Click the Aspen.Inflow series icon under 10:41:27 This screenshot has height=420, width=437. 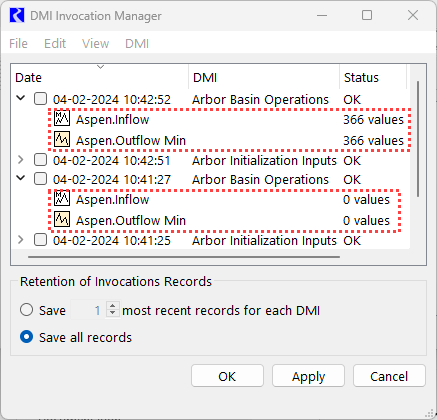62,198
